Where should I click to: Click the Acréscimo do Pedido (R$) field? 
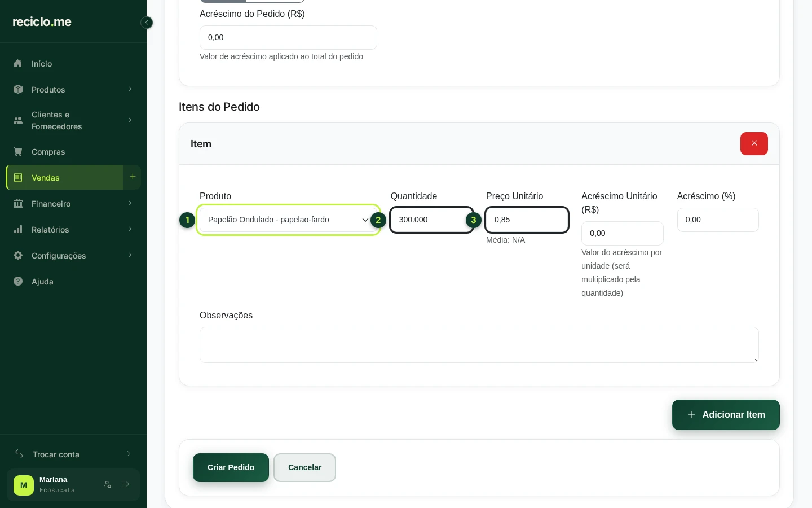[289, 37]
